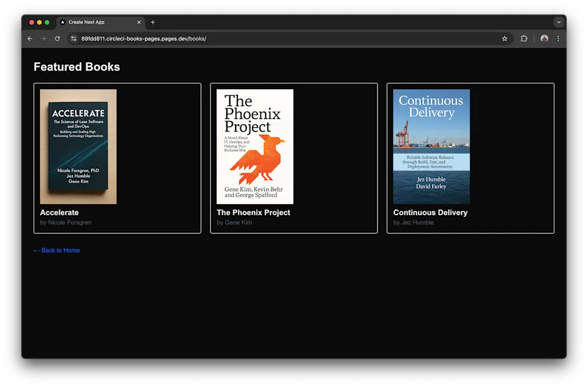Viewport: 588px width, 387px height.
Task: Minimize the window with the yellow button
Action: point(39,22)
